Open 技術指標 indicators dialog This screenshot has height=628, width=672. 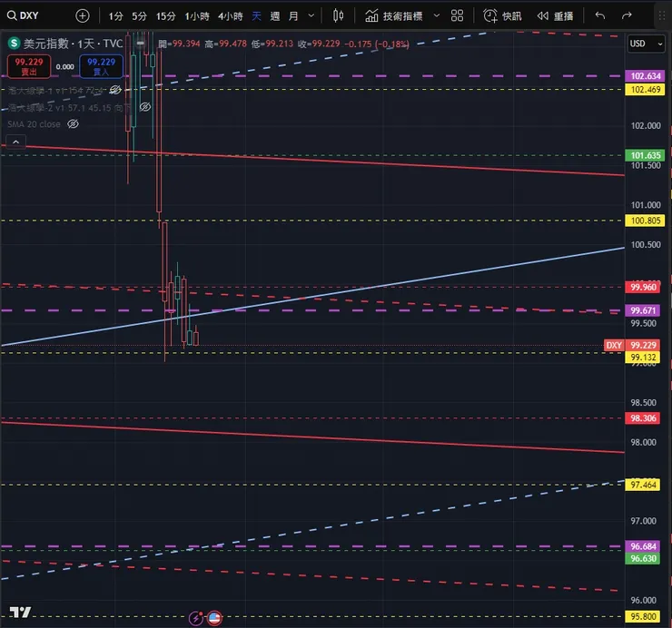tap(394, 16)
